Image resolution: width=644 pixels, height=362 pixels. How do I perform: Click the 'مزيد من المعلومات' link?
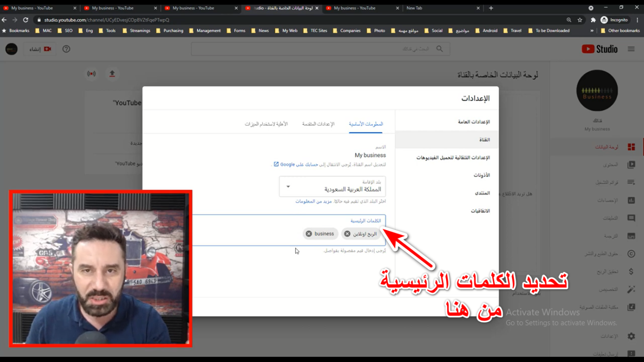(313, 202)
